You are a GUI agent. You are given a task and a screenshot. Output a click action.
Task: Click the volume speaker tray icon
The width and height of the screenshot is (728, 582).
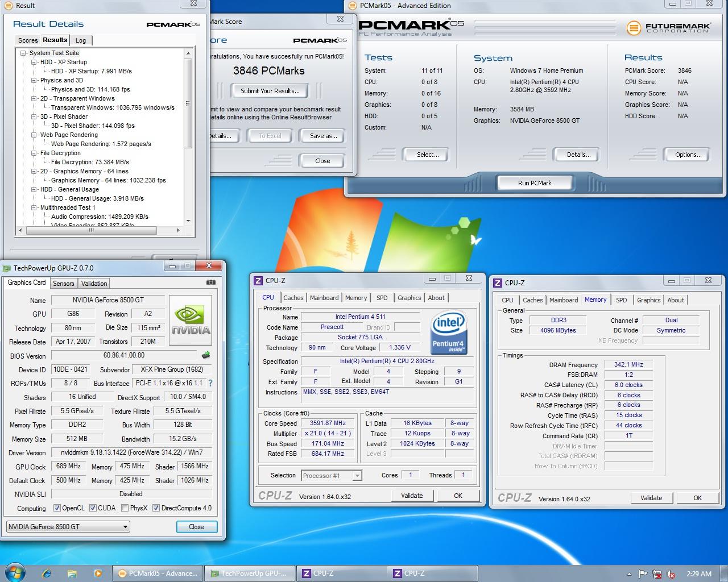[x=671, y=574]
